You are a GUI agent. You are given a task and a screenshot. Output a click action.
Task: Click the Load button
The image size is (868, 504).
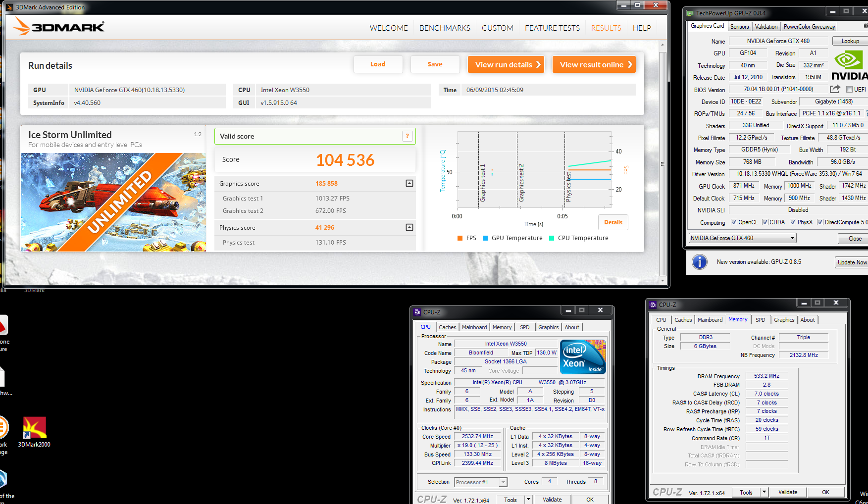tap(378, 64)
